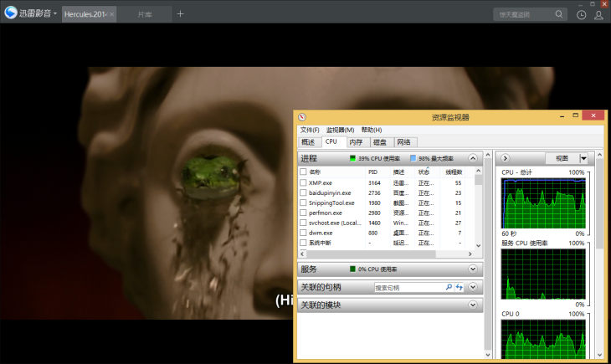
Task: Expand the 关联的句柄 handles section
Action: click(473, 287)
